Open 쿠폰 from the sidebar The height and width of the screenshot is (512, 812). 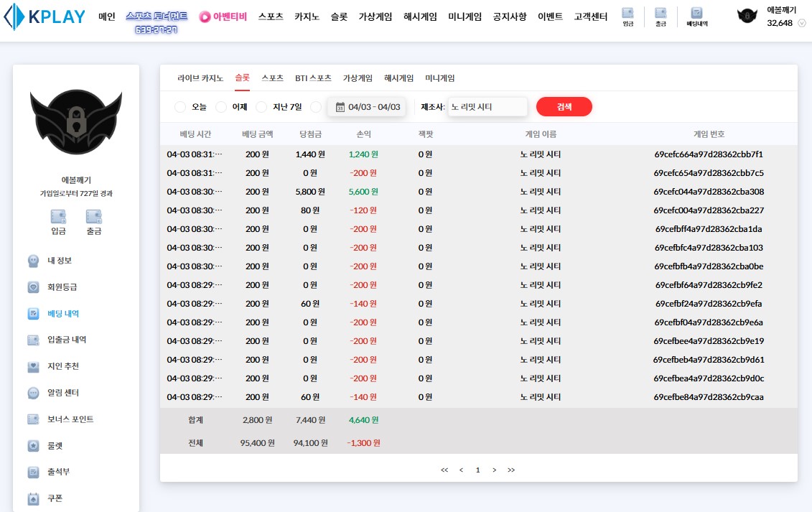(55, 498)
